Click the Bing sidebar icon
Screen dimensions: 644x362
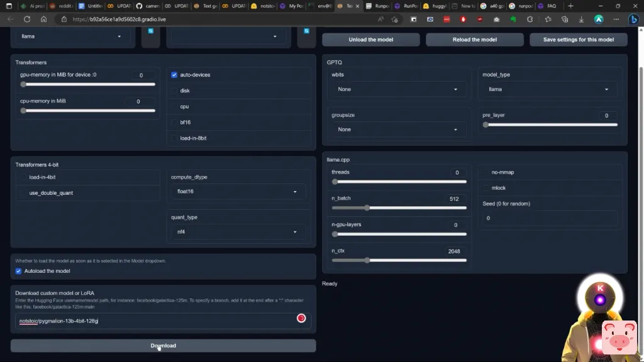pyautogui.click(x=634, y=19)
